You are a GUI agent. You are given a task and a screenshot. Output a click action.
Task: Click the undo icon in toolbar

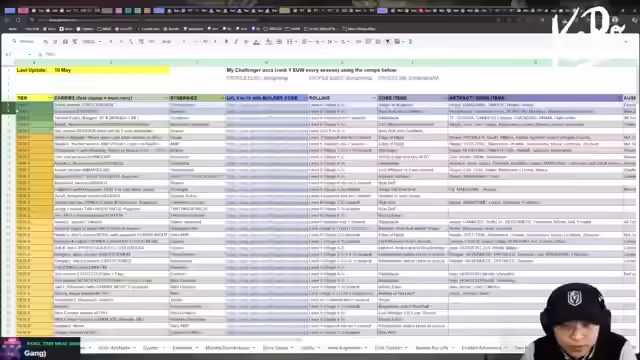click(x=46, y=42)
